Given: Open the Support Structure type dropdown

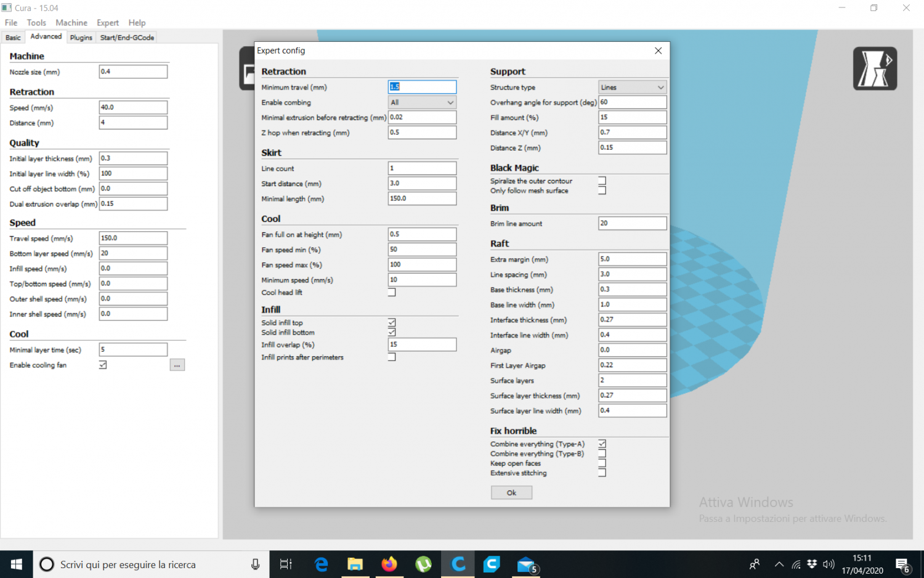Looking at the screenshot, I should pos(632,88).
